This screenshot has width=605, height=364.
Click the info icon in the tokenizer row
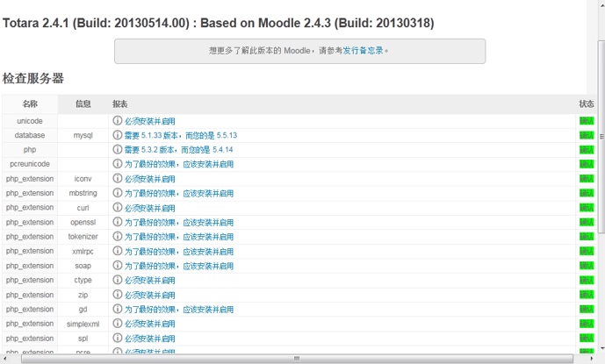coord(118,236)
